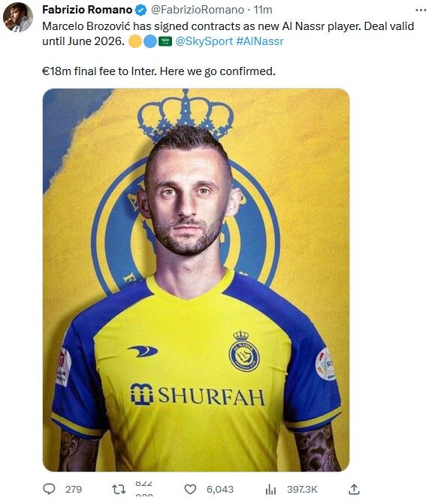
Task: Open the more options ellipsis menu
Action: 421,11
